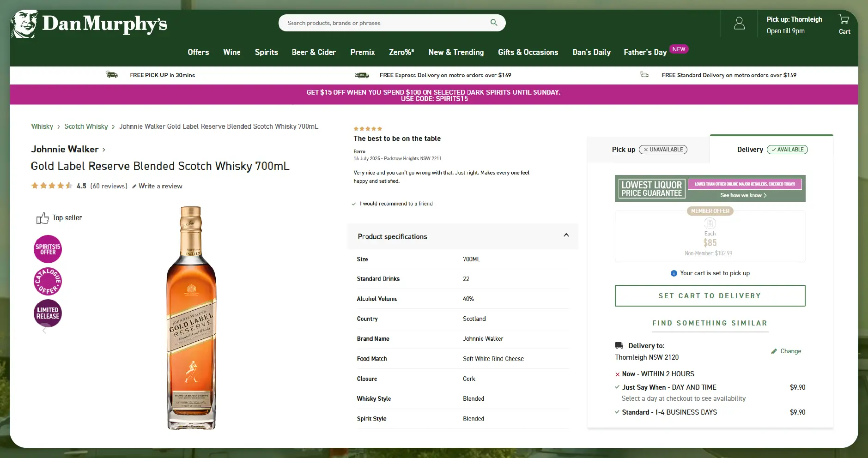Expand the Johnnie Walker brand chevron
This screenshot has height=458, width=868.
pos(104,150)
